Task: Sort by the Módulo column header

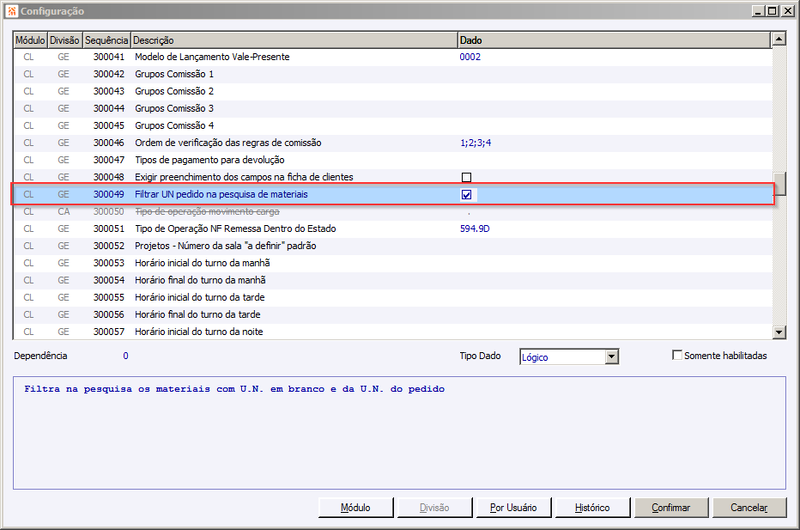Action: coord(30,40)
